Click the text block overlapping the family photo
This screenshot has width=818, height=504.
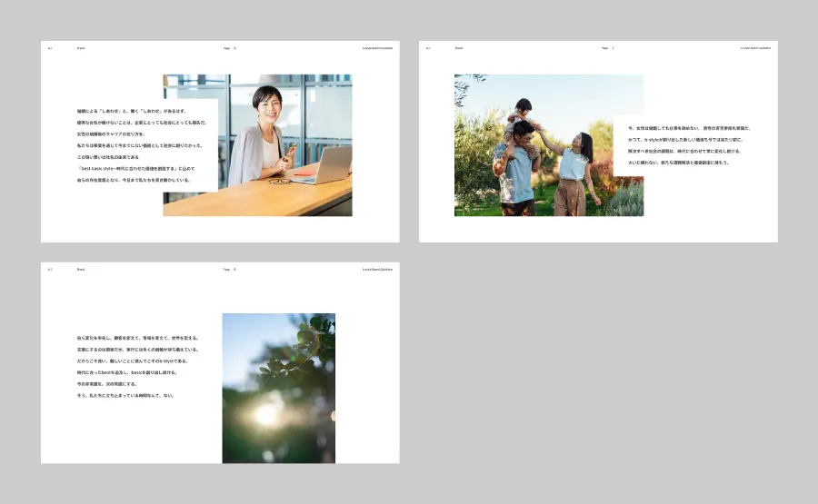tap(689, 145)
